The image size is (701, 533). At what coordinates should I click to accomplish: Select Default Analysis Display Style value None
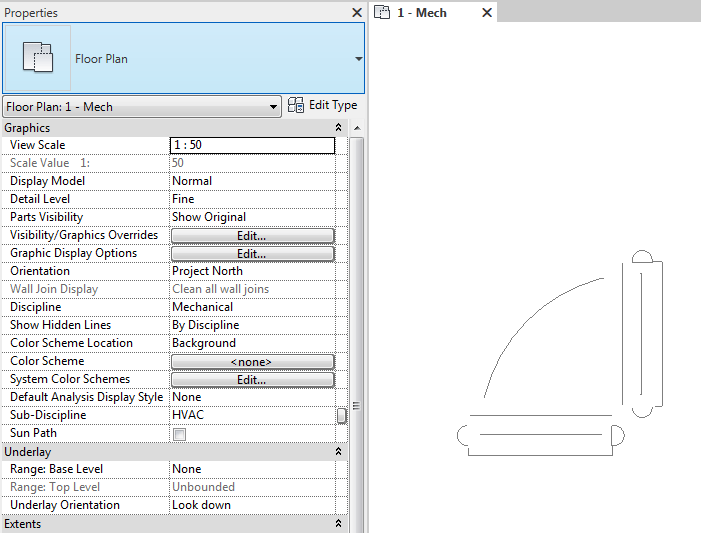point(253,397)
